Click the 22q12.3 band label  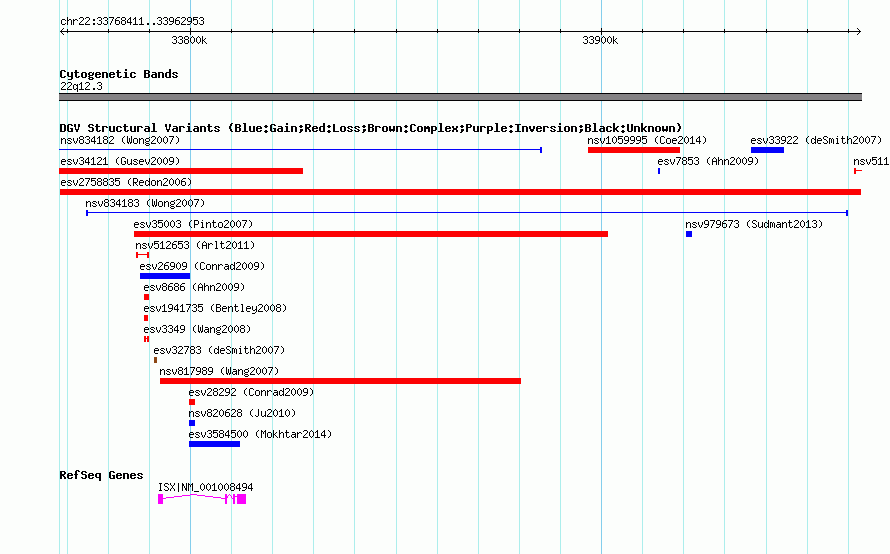click(81, 86)
